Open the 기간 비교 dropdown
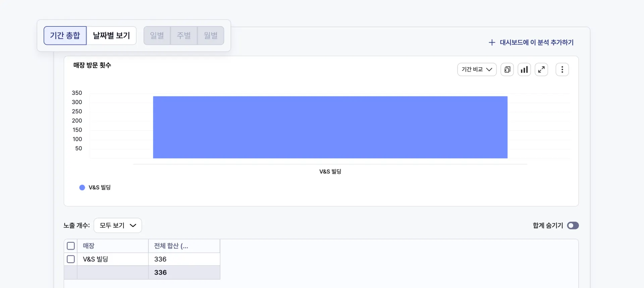 coord(477,70)
